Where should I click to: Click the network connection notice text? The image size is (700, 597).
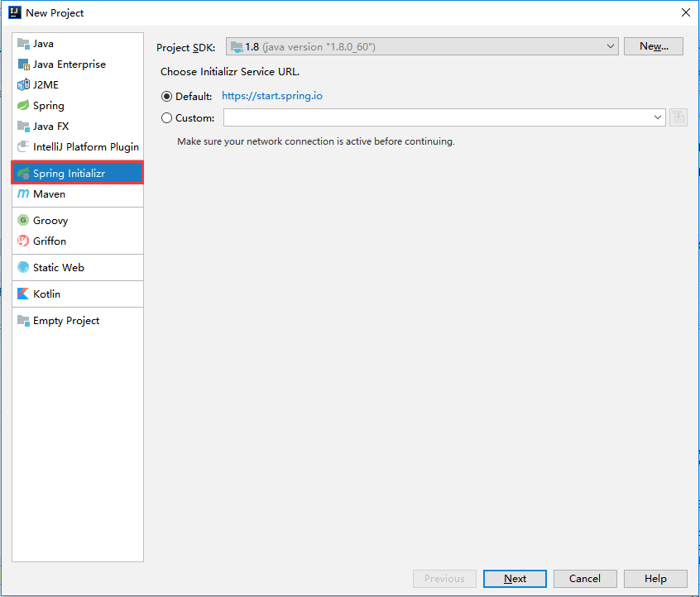point(315,141)
